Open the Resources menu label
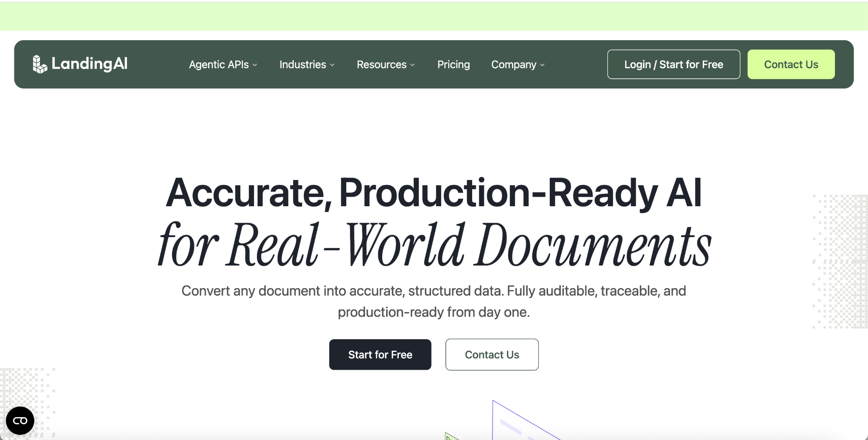Image resolution: width=868 pixels, height=440 pixels. point(381,64)
